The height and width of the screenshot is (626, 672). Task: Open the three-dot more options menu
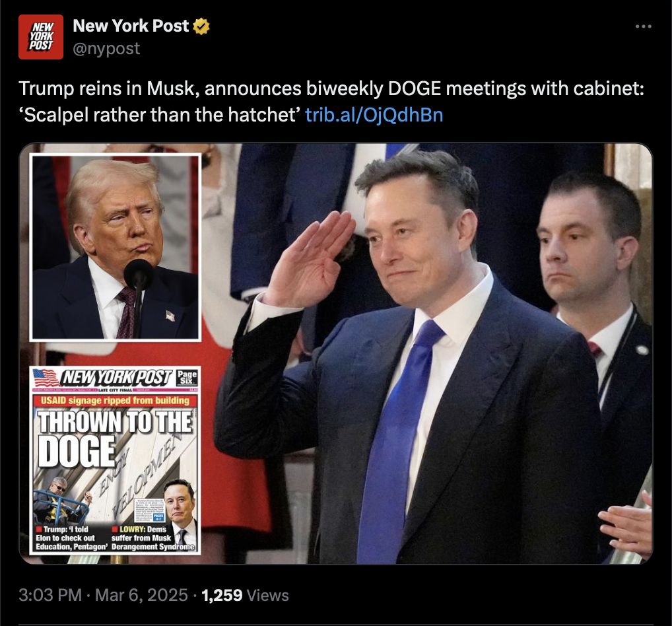click(x=644, y=26)
